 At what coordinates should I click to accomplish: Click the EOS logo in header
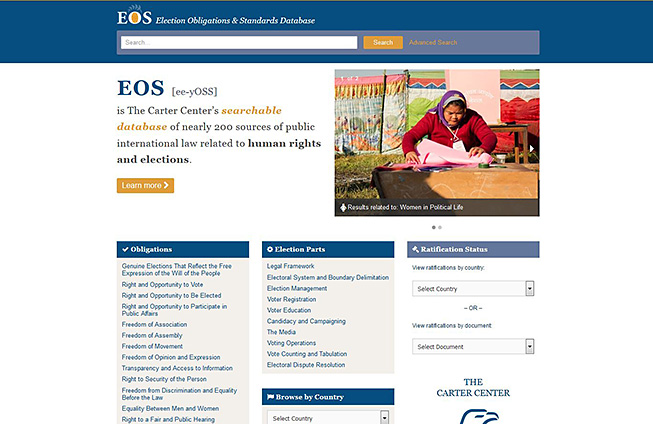(134, 16)
